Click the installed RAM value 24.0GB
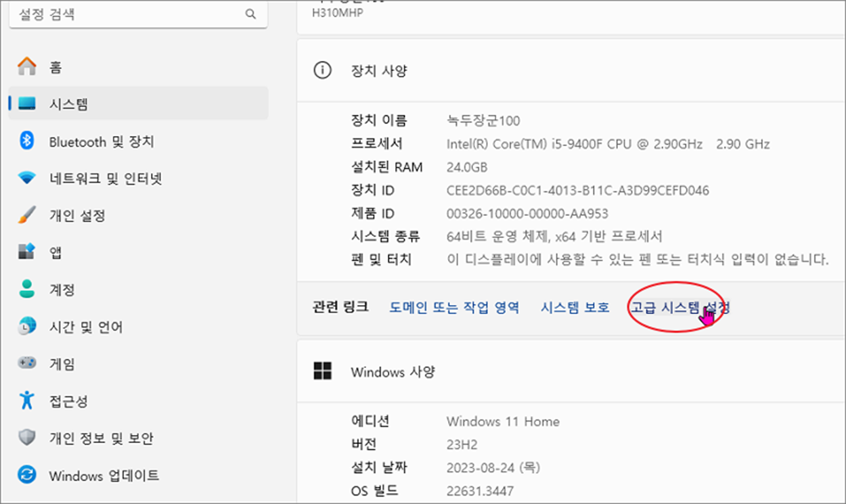Viewport: 846px width, 504px height. pyautogui.click(x=467, y=167)
